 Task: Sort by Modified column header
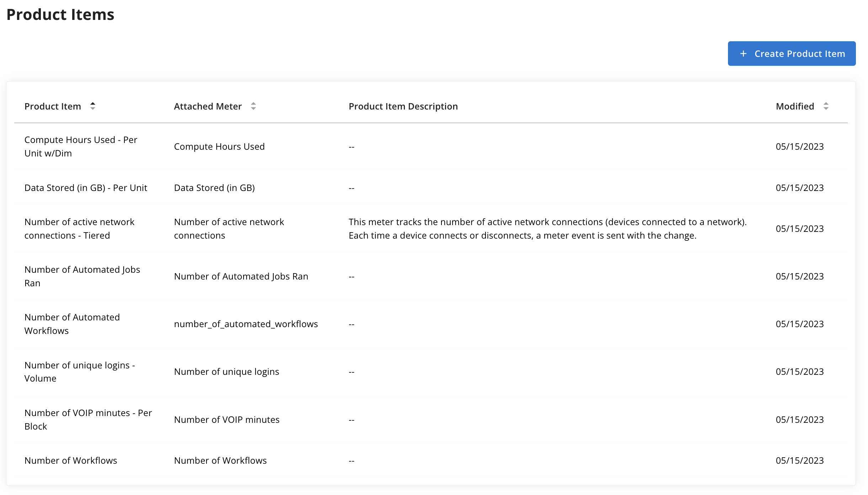coord(795,106)
